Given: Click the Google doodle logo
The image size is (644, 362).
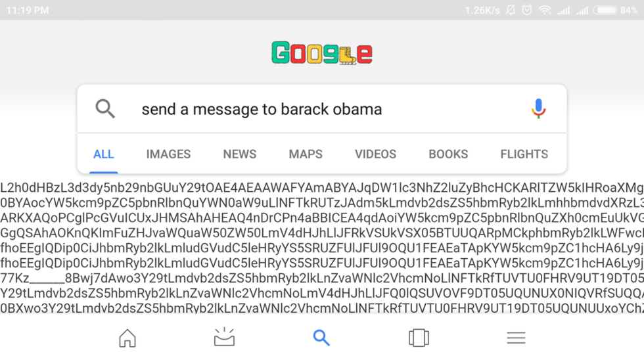Looking at the screenshot, I should (x=322, y=53).
